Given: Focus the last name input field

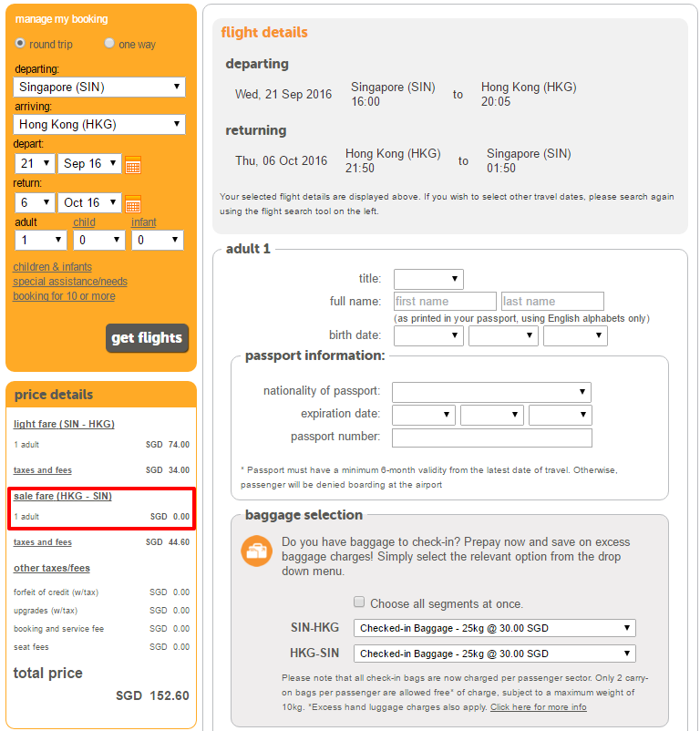Looking at the screenshot, I should pos(552,301).
